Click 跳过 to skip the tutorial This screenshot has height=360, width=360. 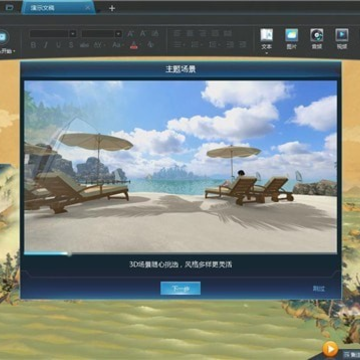(x=319, y=289)
